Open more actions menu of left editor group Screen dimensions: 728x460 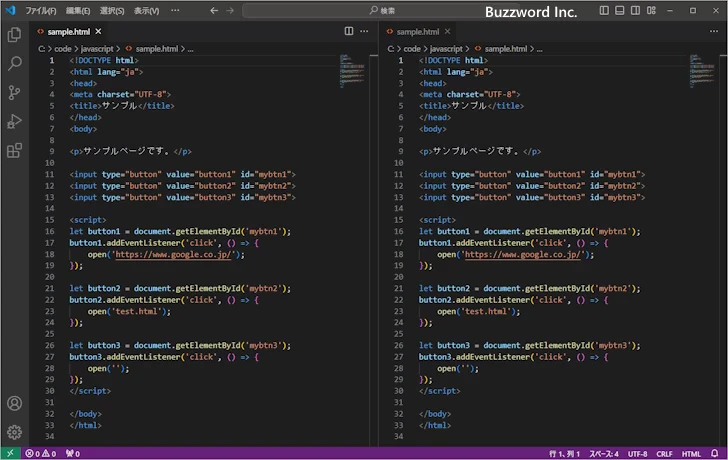(365, 32)
